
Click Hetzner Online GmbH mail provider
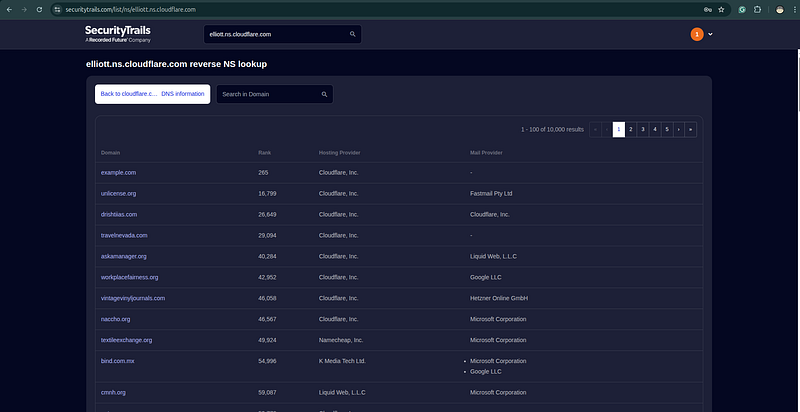[x=499, y=298]
